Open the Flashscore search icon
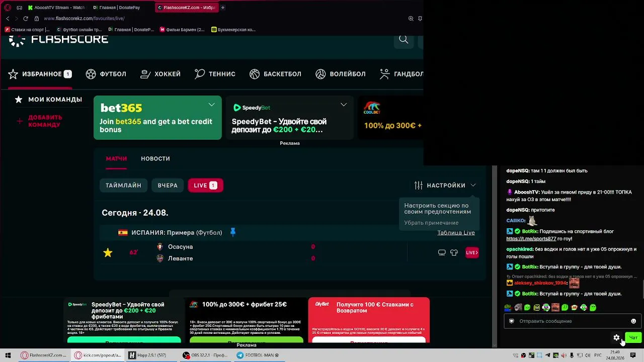 [404, 40]
